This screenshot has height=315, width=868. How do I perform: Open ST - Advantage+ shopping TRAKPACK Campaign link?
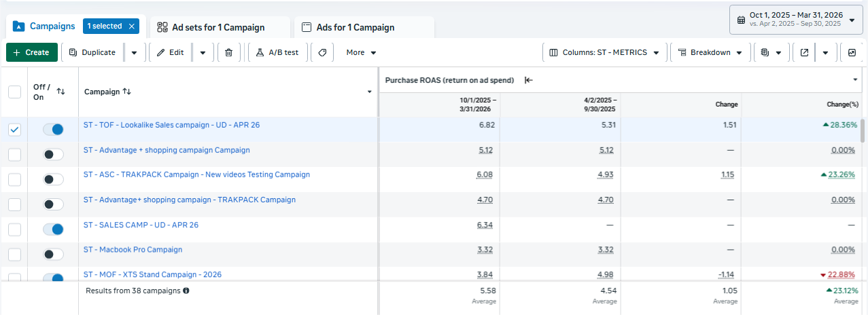point(190,200)
